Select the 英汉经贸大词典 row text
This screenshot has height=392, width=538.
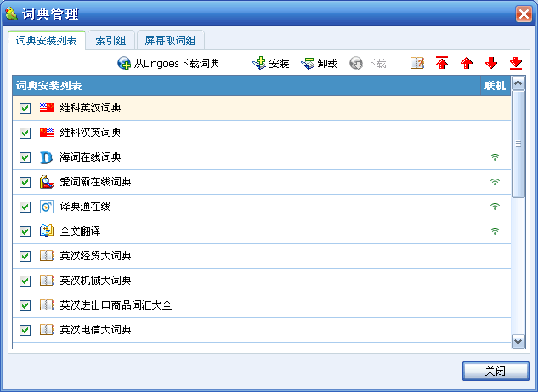[x=95, y=256]
